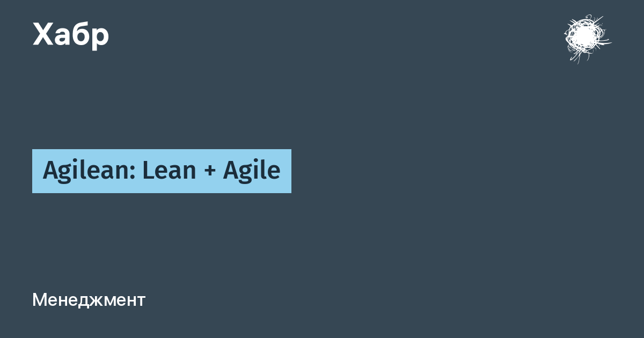The width and height of the screenshot is (644, 338).
Task: Click the white scribble ball icon
Action: click(587, 38)
